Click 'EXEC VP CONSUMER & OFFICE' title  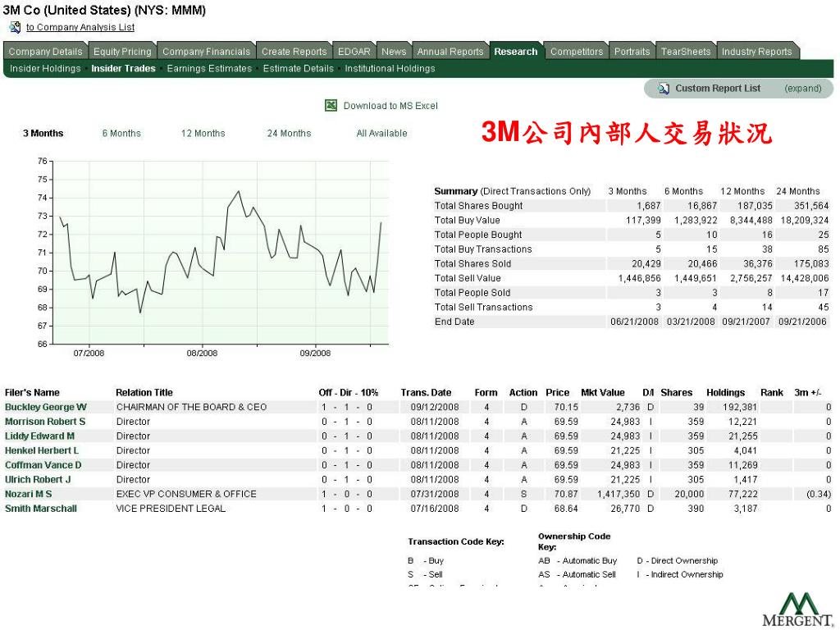click(186, 494)
